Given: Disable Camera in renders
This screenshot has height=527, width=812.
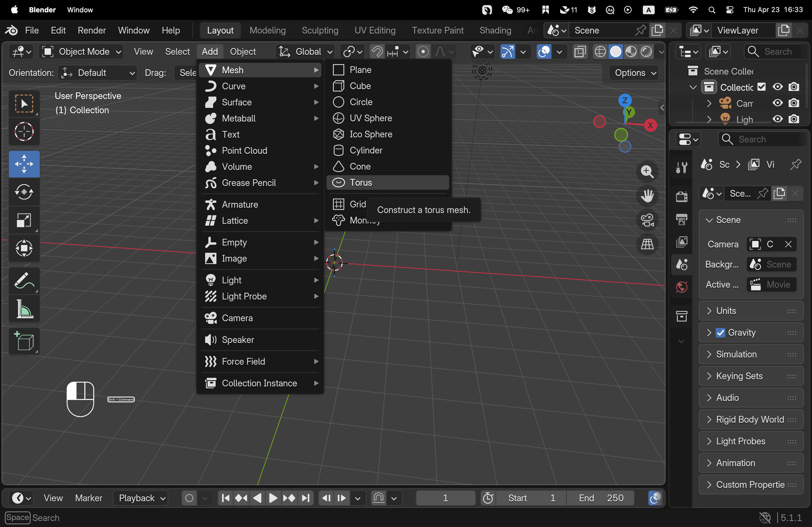Looking at the screenshot, I should (x=793, y=103).
